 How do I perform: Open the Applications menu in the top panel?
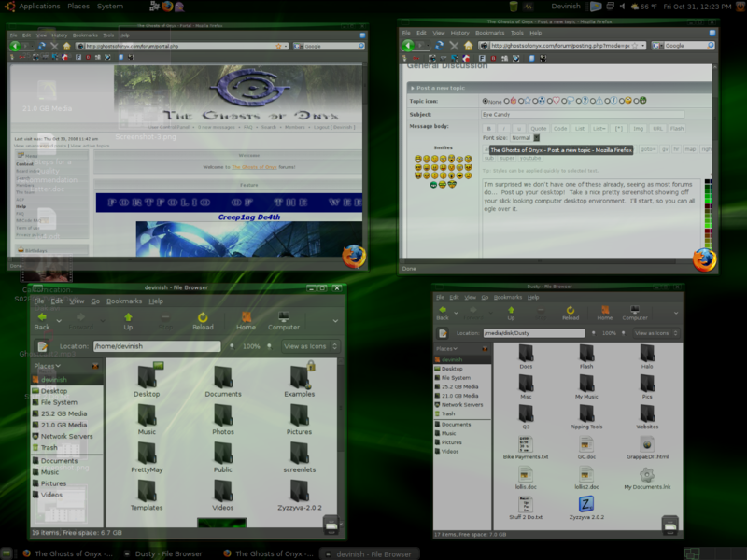click(39, 7)
